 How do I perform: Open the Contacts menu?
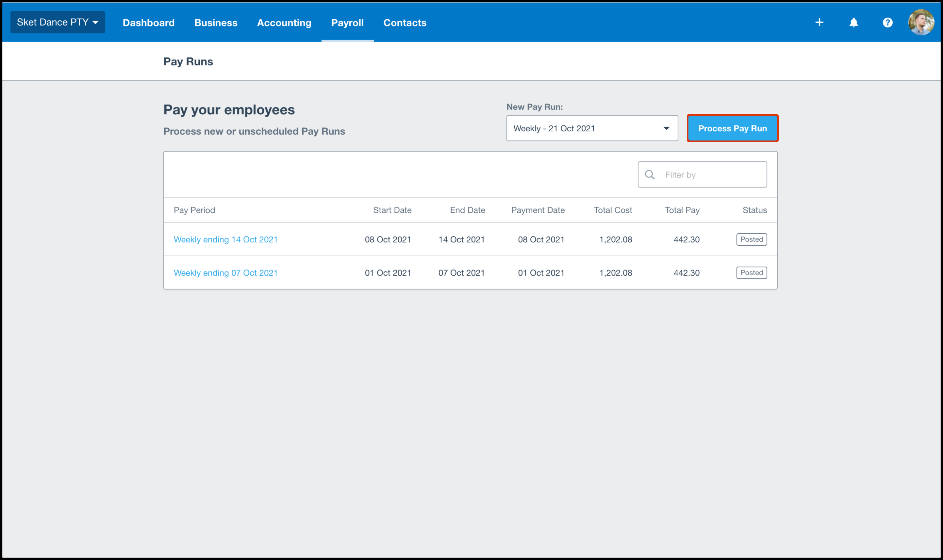coord(405,23)
